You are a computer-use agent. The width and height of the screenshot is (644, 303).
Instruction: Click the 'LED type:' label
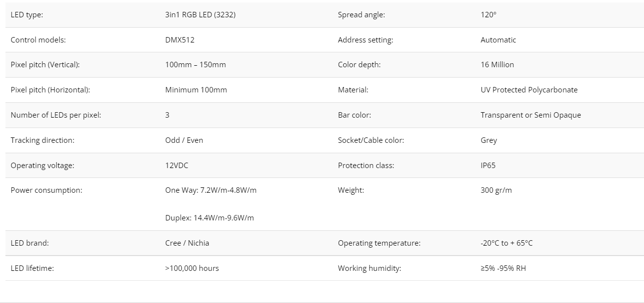(27, 15)
